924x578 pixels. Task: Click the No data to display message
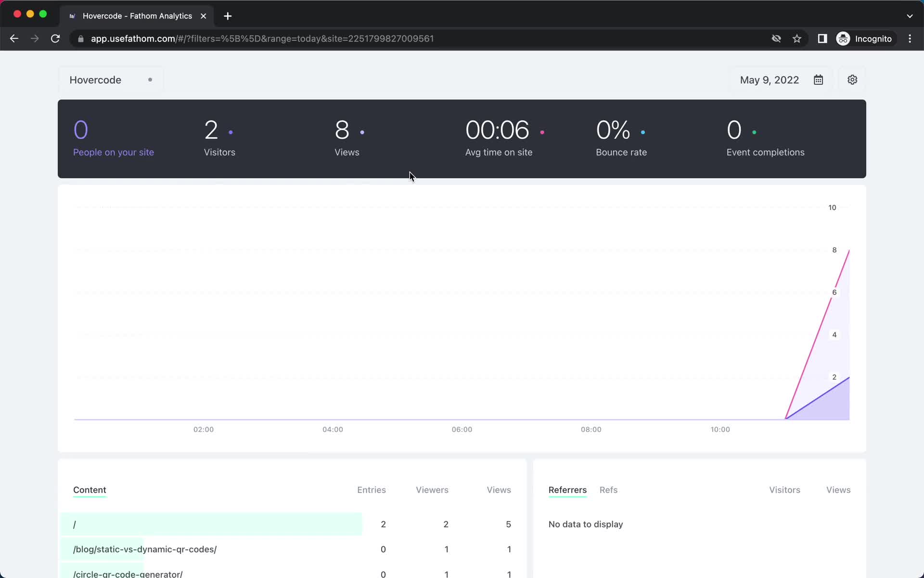[586, 524]
